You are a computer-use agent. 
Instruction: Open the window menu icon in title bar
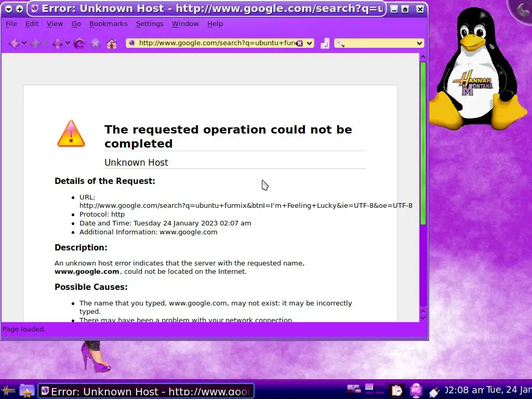pos(8,9)
